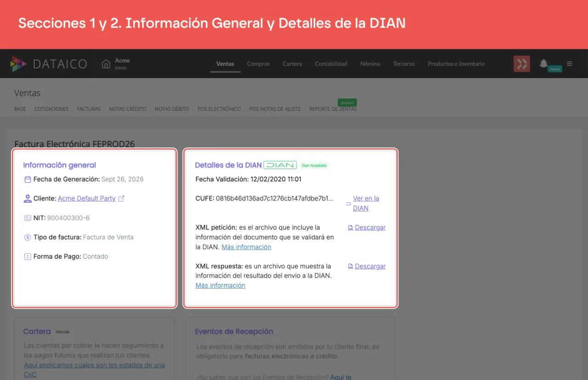Click Más información under XML petición
Image resolution: width=588 pixels, height=380 pixels.
(246, 247)
